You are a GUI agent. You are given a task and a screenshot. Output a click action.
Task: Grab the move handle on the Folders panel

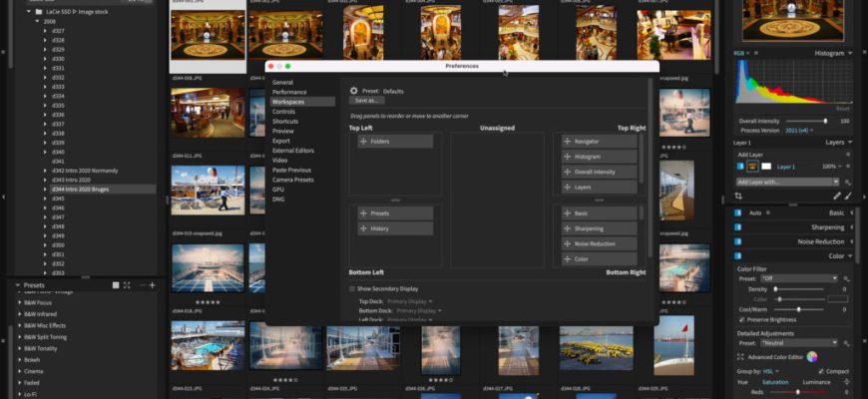pyautogui.click(x=363, y=142)
